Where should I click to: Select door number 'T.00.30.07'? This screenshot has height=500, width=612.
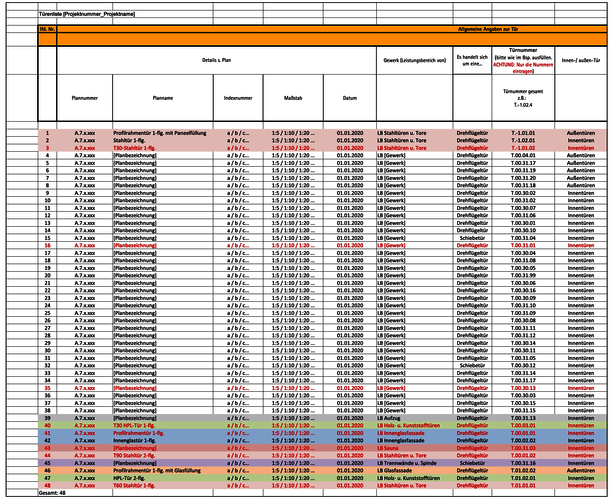tap(523, 208)
